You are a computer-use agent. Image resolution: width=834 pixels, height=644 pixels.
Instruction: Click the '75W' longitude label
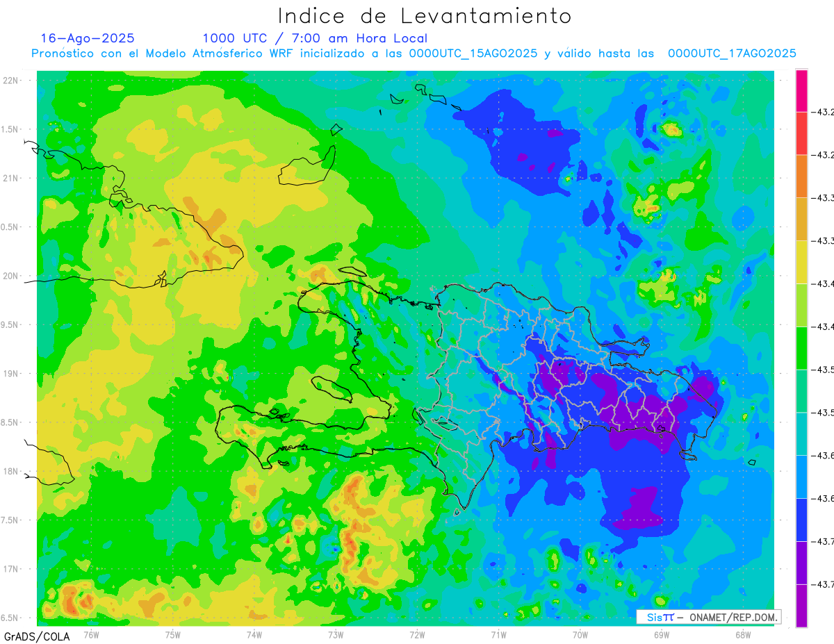[173, 634]
